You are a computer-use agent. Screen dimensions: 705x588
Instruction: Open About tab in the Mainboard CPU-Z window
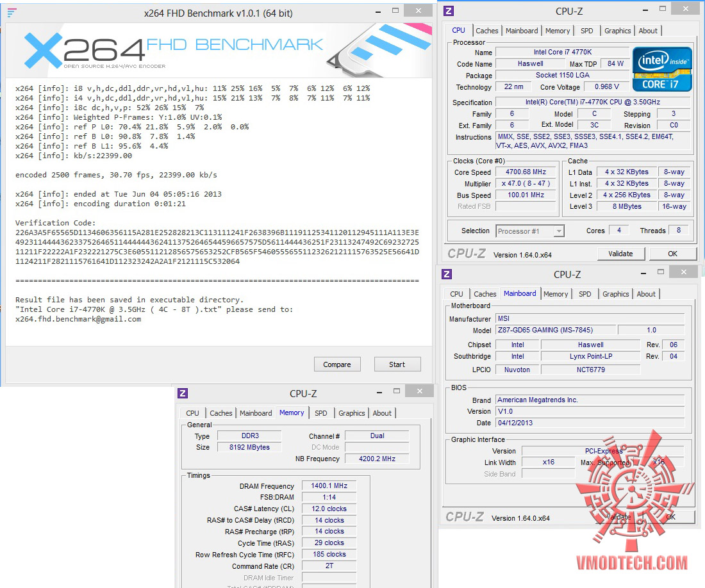pos(646,294)
